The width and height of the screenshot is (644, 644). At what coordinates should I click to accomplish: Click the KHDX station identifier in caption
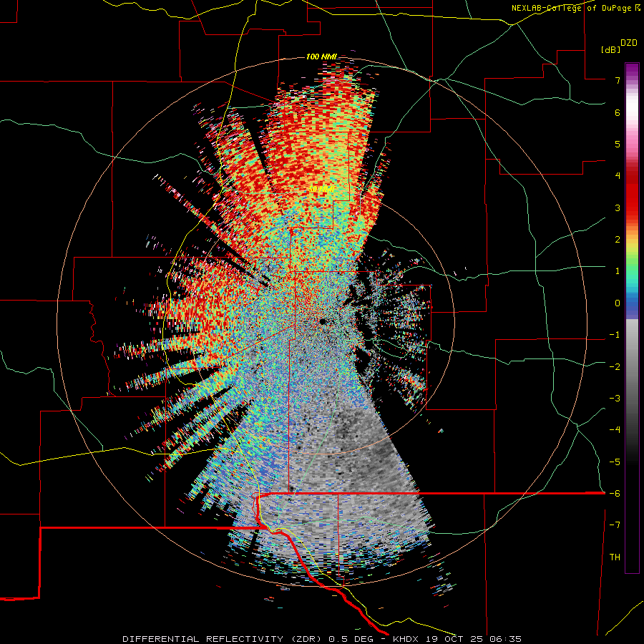coord(406,639)
